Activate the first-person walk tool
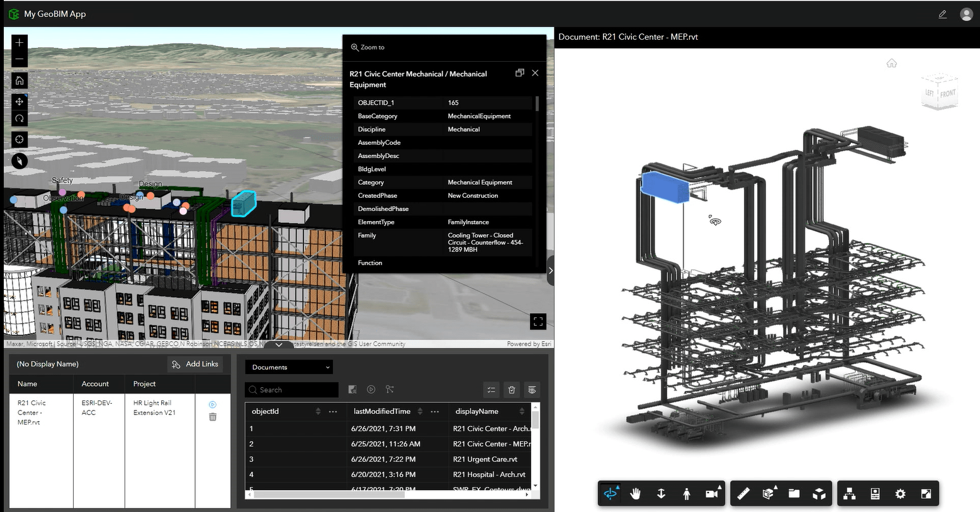Viewport: 980px width, 512px height. click(685, 494)
